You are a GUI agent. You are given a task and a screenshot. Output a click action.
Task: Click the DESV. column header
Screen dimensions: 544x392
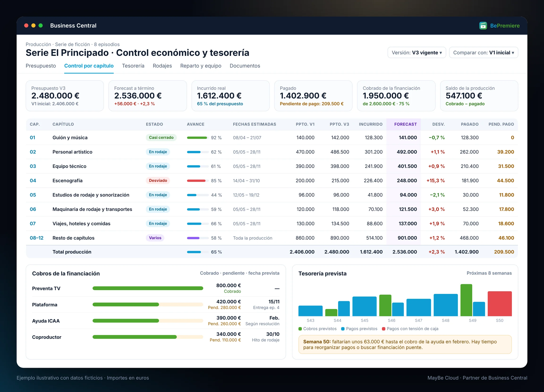click(x=438, y=124)
